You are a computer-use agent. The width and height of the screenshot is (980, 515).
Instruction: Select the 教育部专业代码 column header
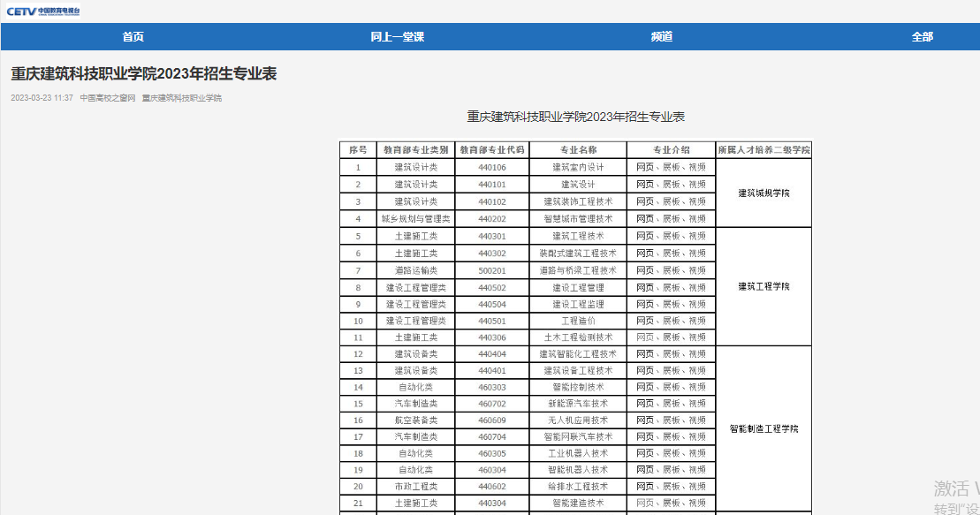(x=492, y=150)
